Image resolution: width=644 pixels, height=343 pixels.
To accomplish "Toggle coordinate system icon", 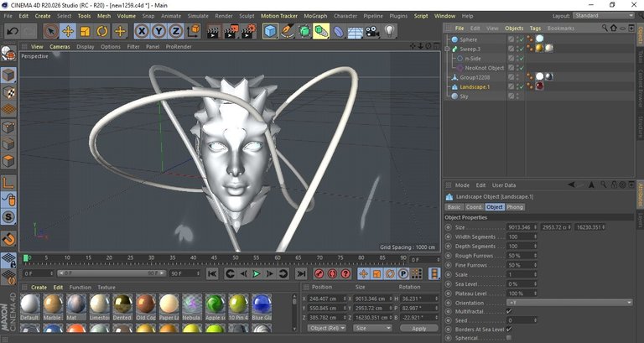I will coord(193,31).
